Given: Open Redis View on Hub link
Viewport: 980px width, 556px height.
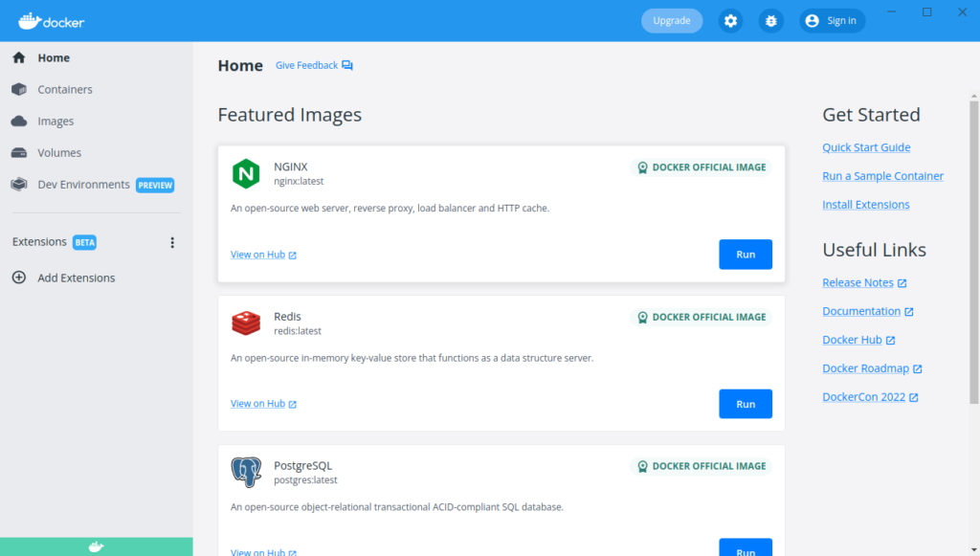Looking at the screenshot, I should [x=257, y=404].
